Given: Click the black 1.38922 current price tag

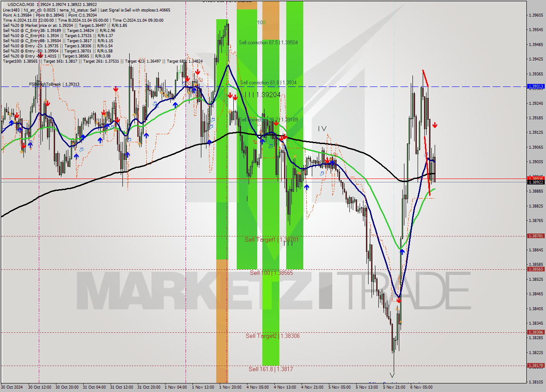Looking at the screenshot, I should pyautogui.click(x=536, y=182).
